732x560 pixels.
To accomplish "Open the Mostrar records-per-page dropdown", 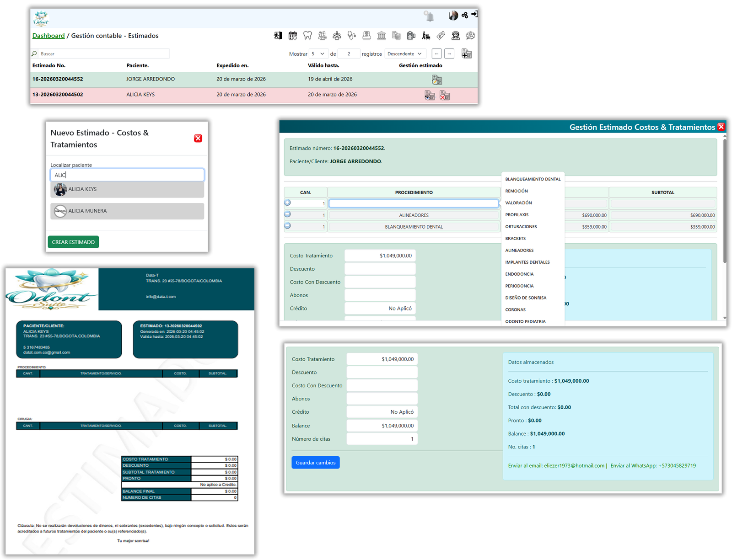I will pyautogui.click(x=318, y=54).
